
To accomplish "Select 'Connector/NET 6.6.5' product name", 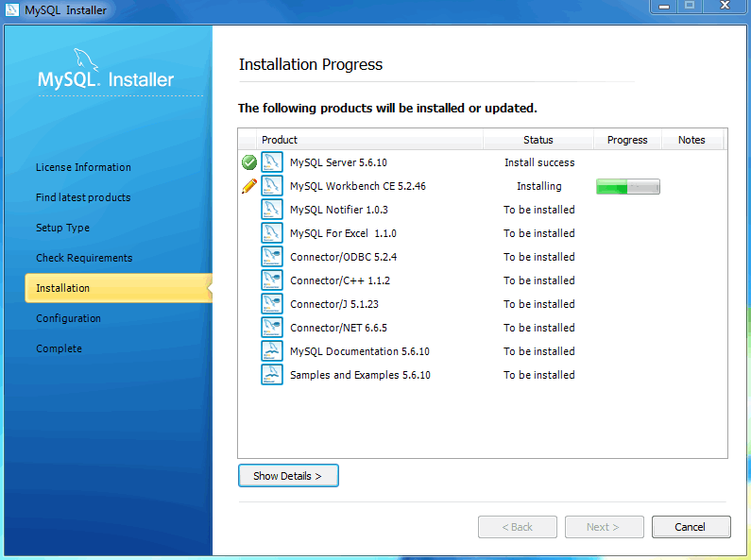I will (338, 328).
